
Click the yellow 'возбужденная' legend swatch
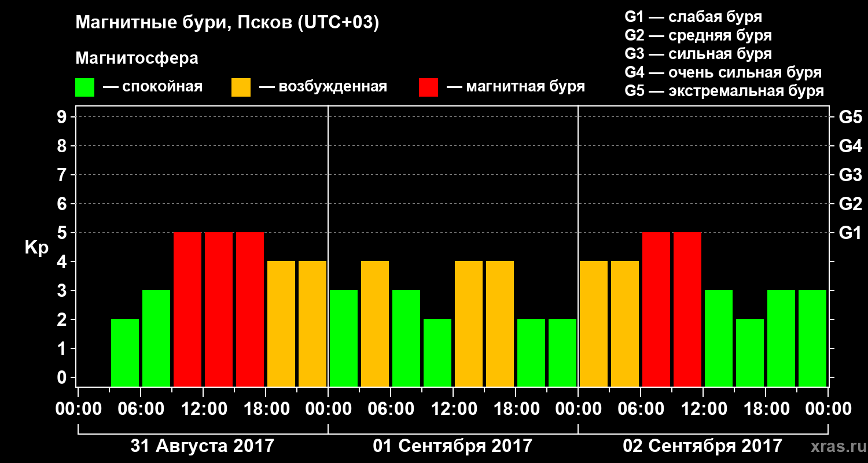(241, 87)
